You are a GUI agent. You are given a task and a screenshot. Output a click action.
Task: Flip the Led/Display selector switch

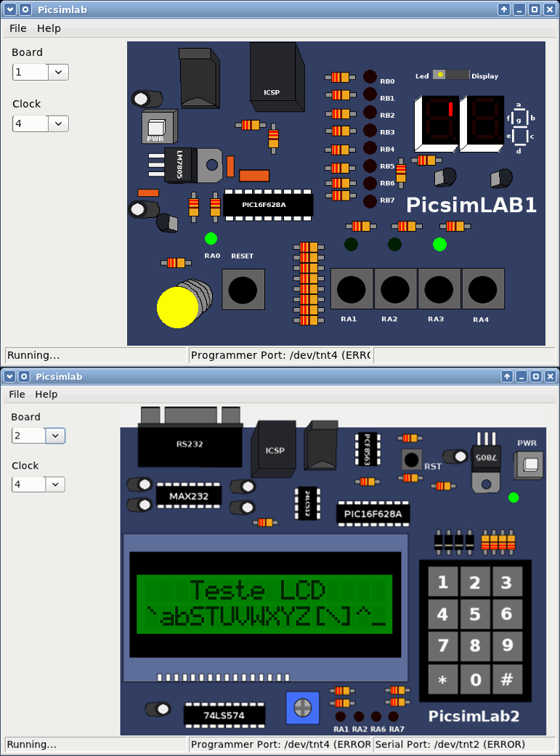coord(450,75)
